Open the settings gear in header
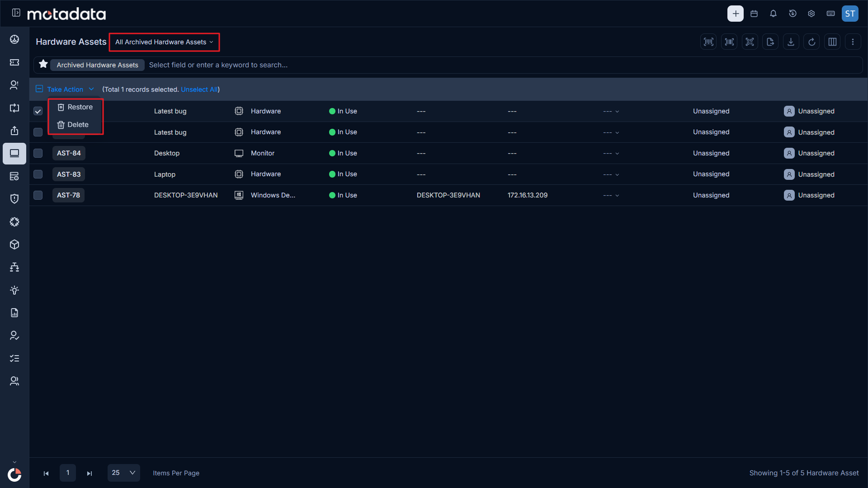 811,14
